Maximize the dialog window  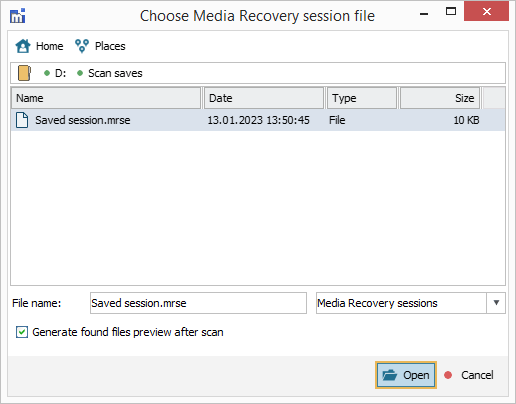[x=451, y=12]
